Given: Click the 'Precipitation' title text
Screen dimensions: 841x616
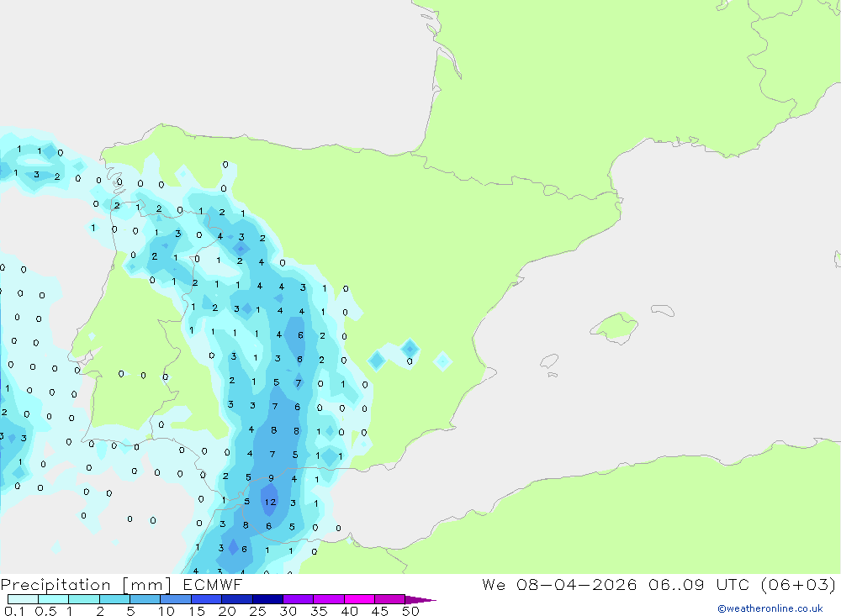Looking at the screenshot, I should [x=56, y=585].
